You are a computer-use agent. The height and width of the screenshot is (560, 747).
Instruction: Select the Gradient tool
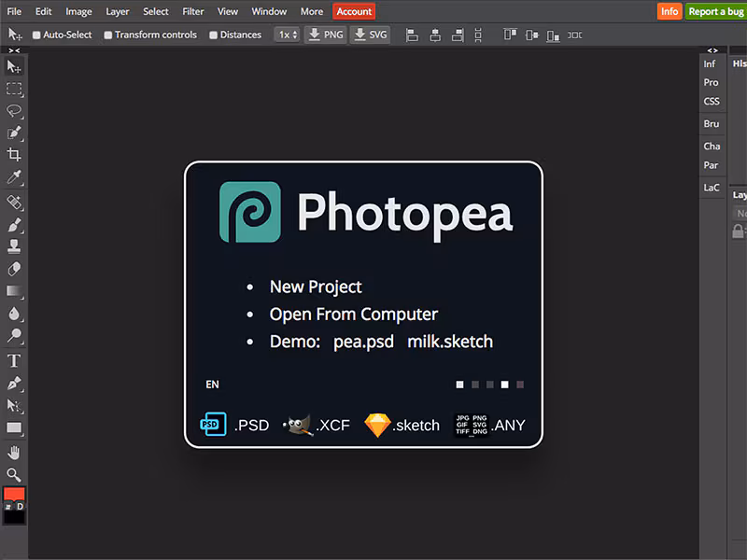14,291
